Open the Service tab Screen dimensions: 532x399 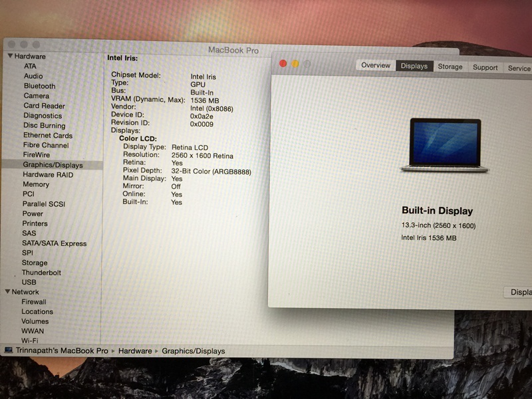click(x=518, y=68)
